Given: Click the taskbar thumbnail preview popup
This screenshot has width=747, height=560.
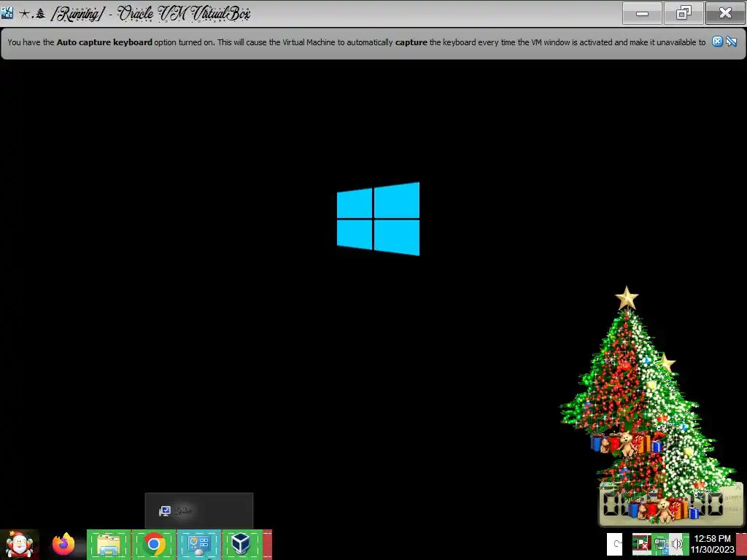Looking at the screenshot, I should (x=199, y=510).
